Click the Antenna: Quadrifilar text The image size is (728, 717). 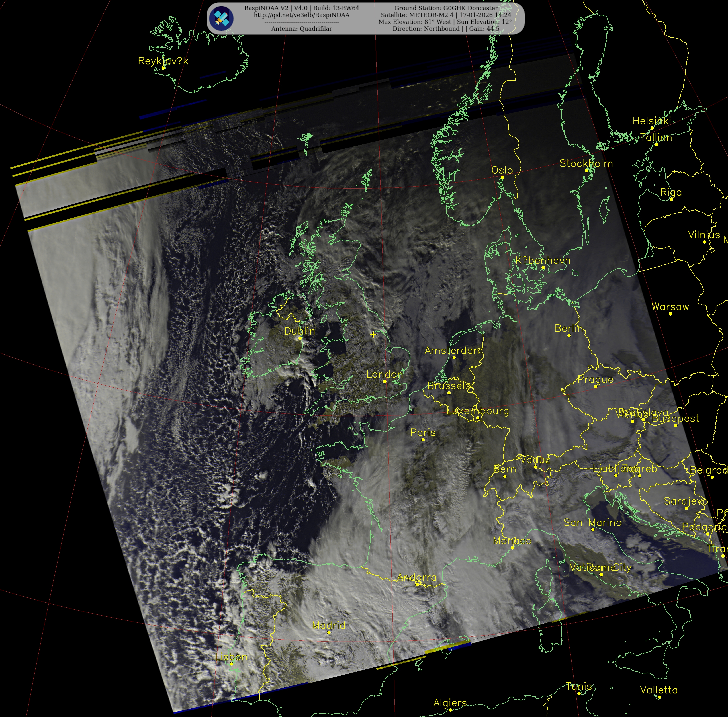[301, 29]
